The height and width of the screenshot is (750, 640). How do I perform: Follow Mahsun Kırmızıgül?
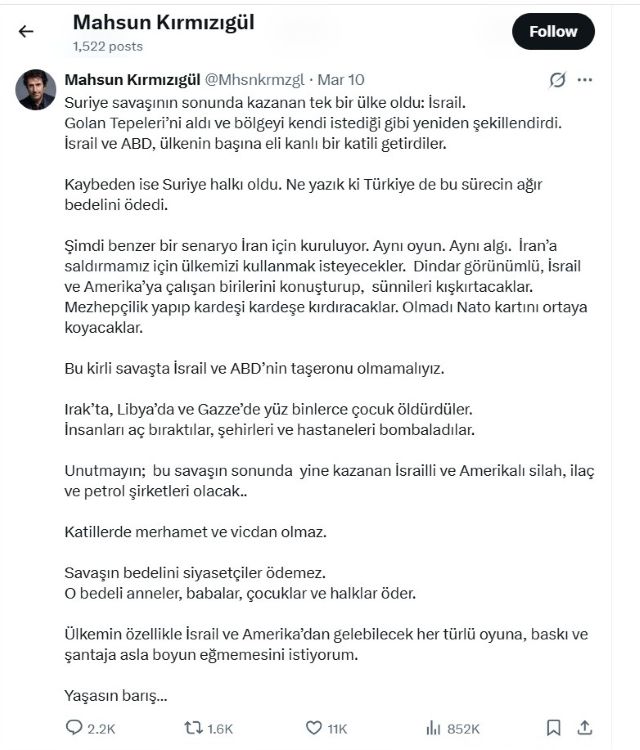[x=553, y=31]
